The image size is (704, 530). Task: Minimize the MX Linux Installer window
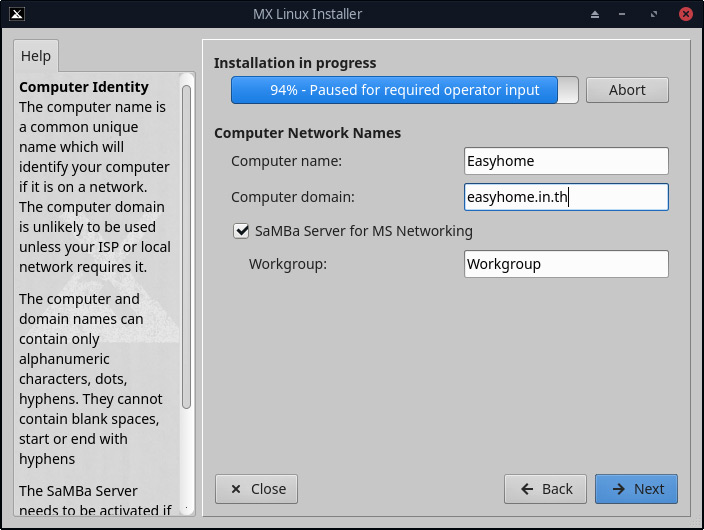point(622,14)
